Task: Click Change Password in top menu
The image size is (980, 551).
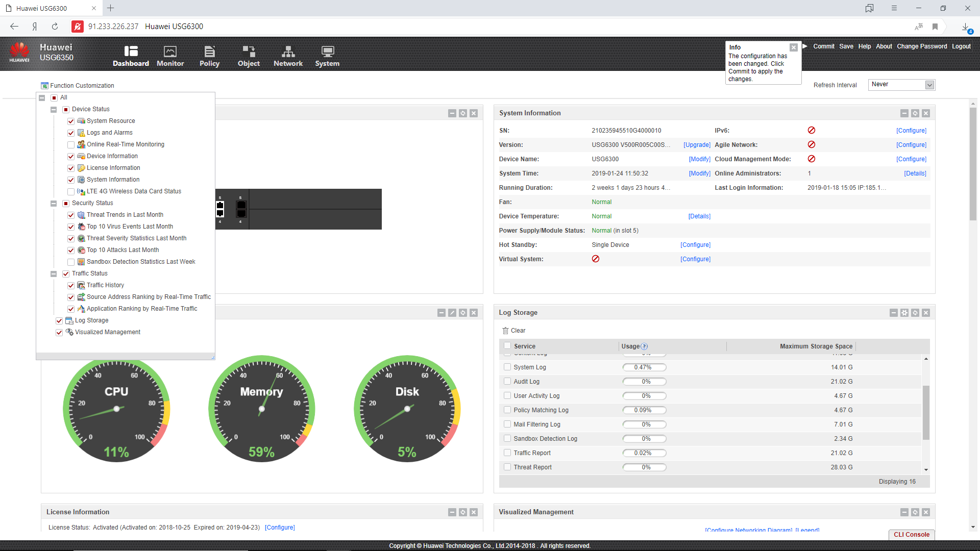Action: [x=921, y=46]
